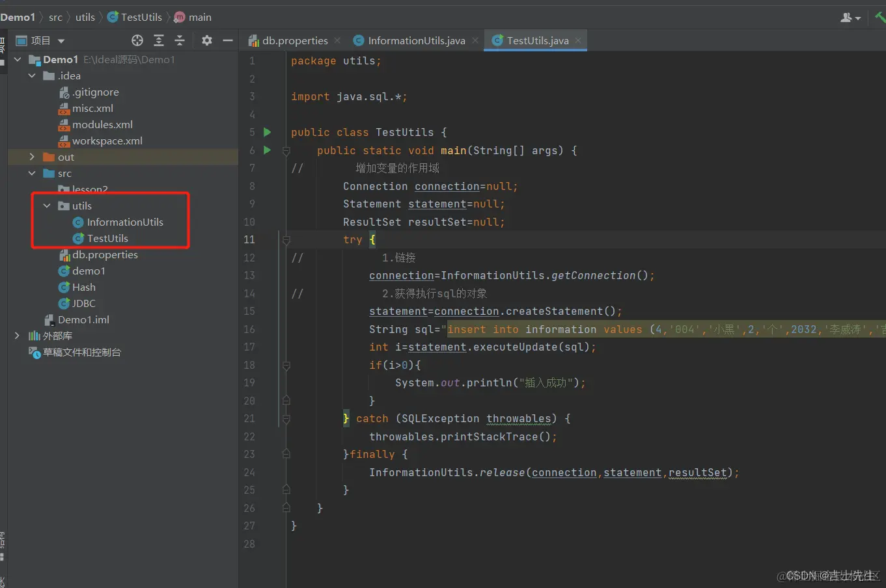This screenshot has width=886, height=588.
Task: Click getConnection call on line 13
Action: coord(594,275)
